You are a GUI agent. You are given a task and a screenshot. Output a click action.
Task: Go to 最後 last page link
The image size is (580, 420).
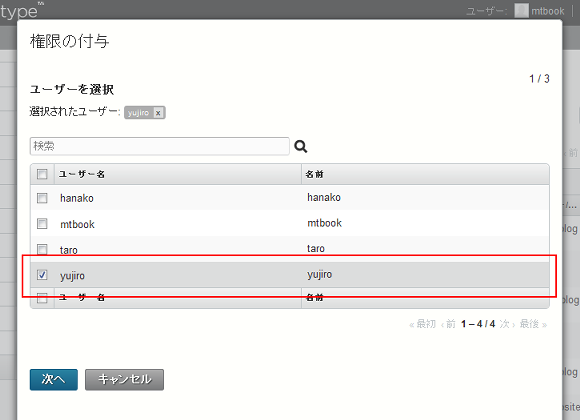point(533,324)
